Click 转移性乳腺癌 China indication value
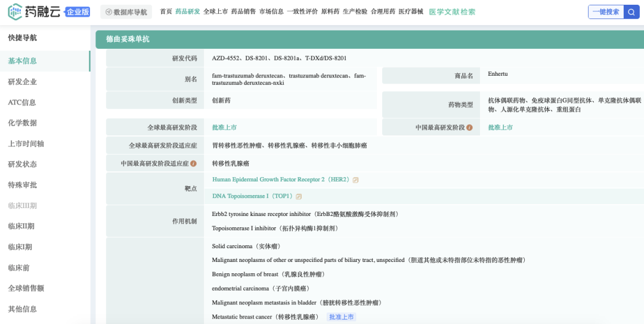Viewport: 644px width, 324px height. click(230, 163)
